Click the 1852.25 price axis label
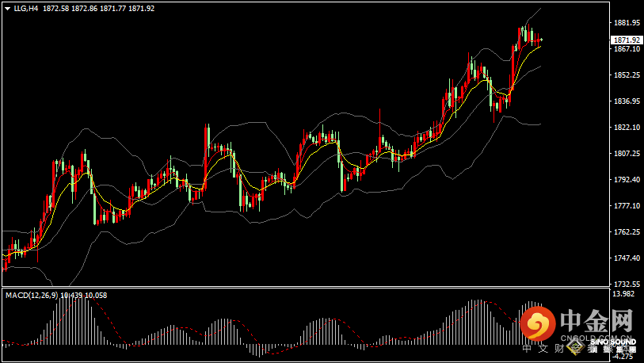 click(626, 75)
